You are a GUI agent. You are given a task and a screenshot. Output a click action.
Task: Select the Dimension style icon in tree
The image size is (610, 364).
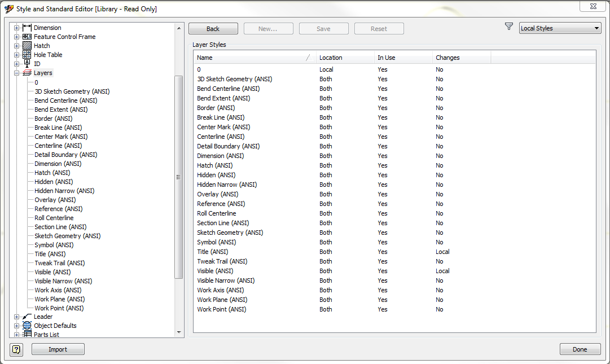27,28
